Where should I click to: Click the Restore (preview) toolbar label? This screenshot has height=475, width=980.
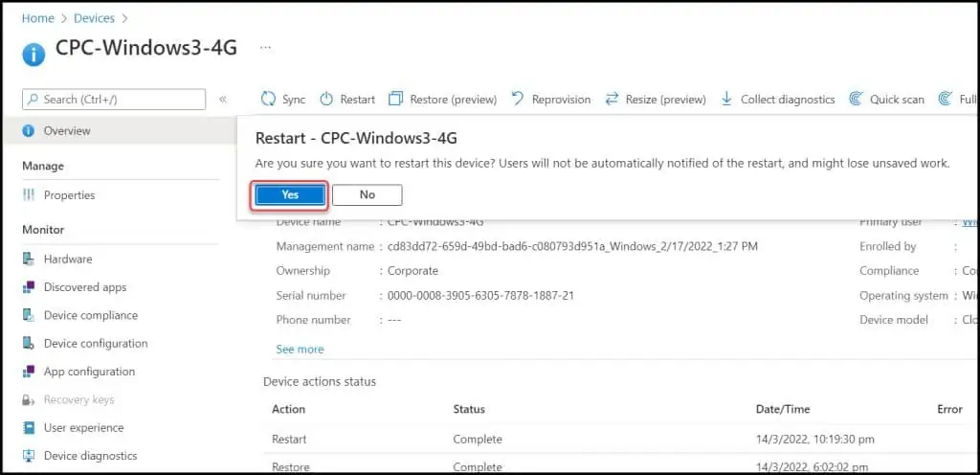point(453,100)
